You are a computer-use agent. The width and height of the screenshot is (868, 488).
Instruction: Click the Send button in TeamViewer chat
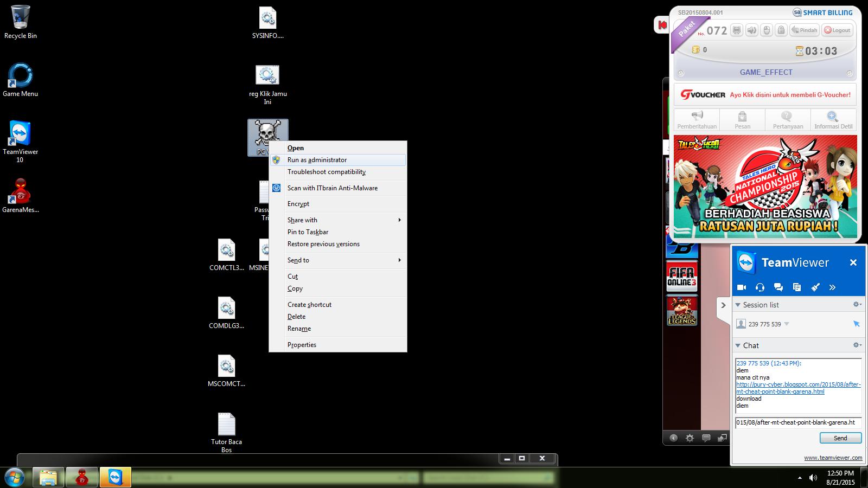coord(840,438)
